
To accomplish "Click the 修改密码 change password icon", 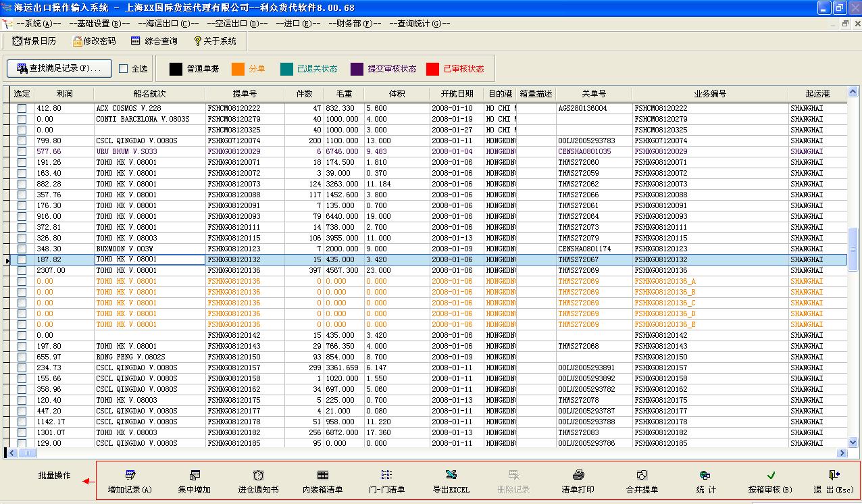I will (x=94, y=41).
